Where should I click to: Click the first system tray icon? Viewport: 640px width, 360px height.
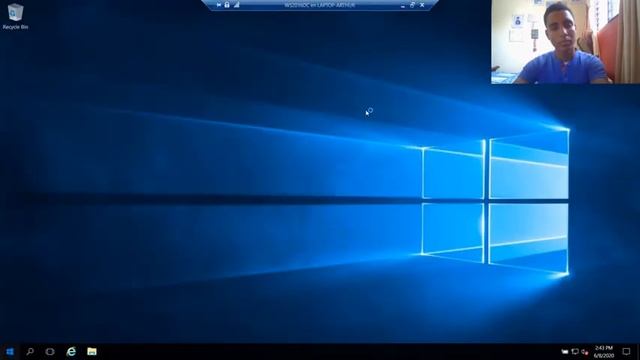tap(564, 351)
